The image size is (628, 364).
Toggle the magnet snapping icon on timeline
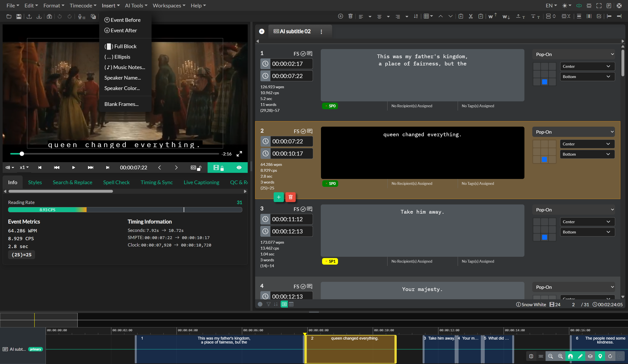pyautogui.click(x=570, y=356)
